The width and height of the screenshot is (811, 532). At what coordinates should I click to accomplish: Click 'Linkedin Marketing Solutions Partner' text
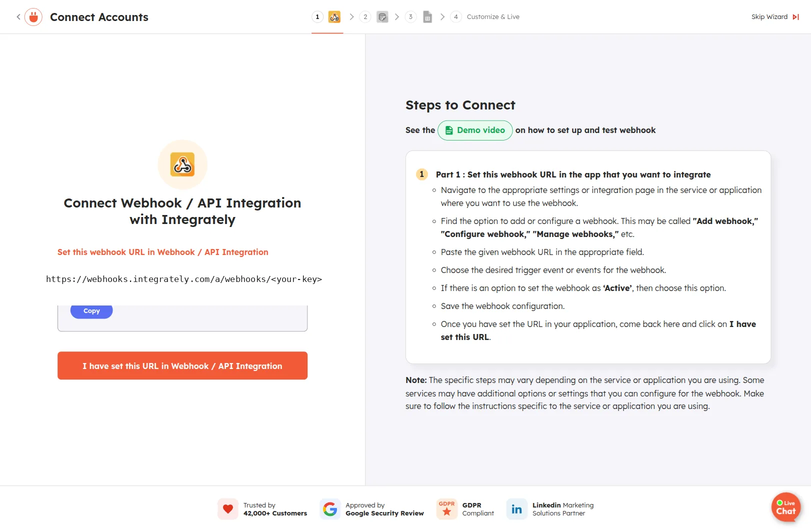click(563, 509)
